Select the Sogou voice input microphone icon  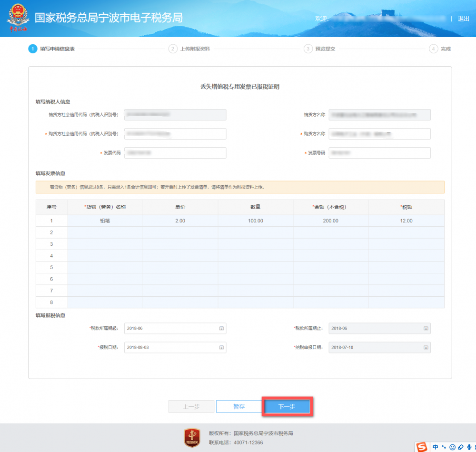(469, 447)
